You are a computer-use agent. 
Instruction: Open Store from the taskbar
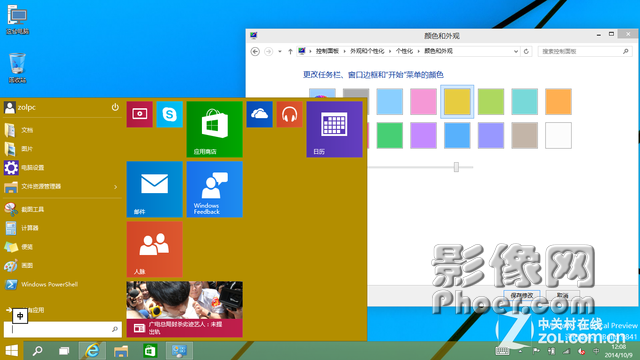150,351
